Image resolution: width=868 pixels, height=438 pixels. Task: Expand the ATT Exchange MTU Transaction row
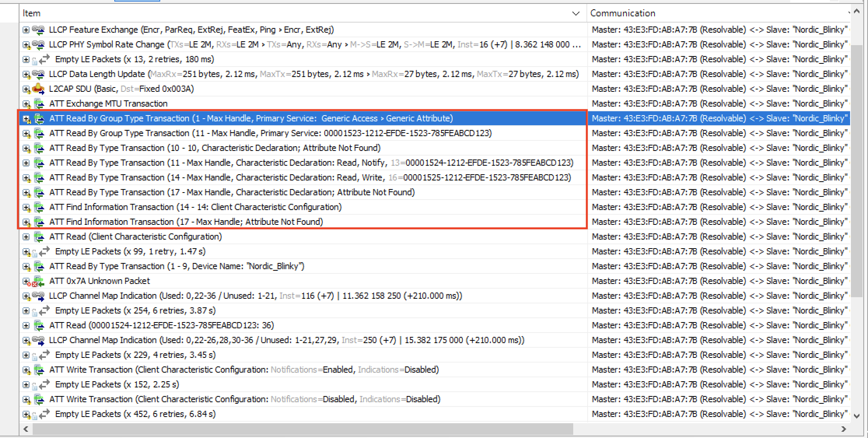click(x=26, y=103)
